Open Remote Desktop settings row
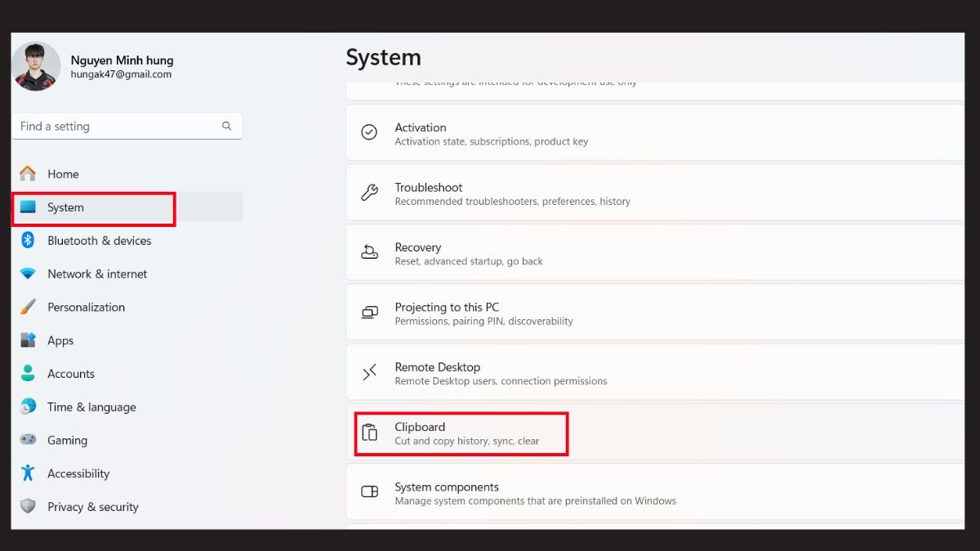Viewport: 980px width, 551px height. 655,372
